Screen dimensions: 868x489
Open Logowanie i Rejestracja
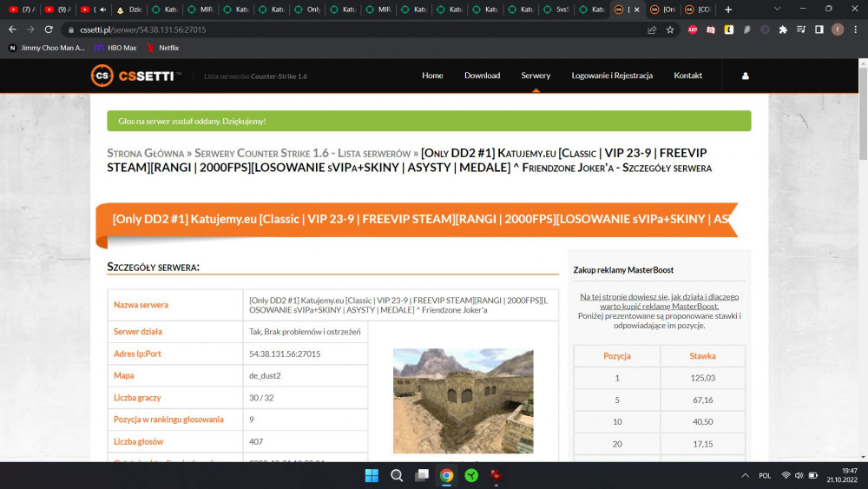coord(612,76)
